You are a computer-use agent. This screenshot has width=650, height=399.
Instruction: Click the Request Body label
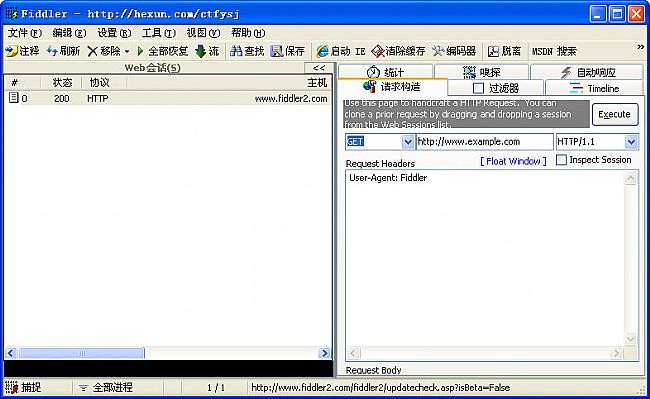[374, 370]
